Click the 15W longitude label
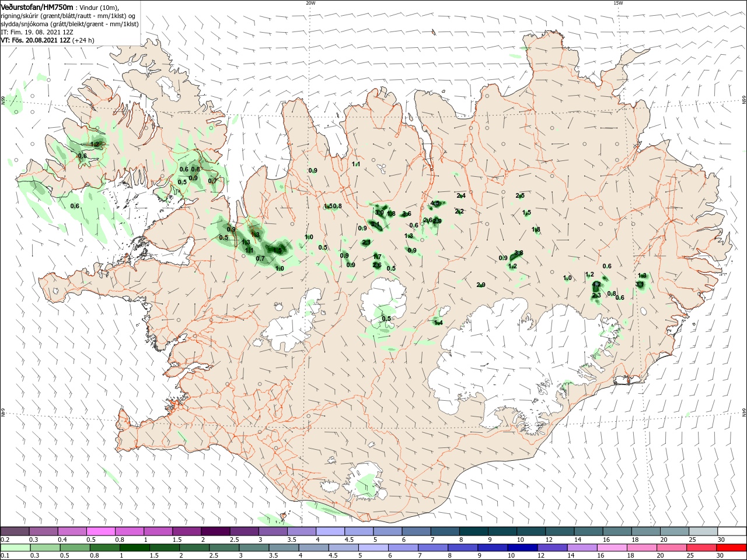 618,3
